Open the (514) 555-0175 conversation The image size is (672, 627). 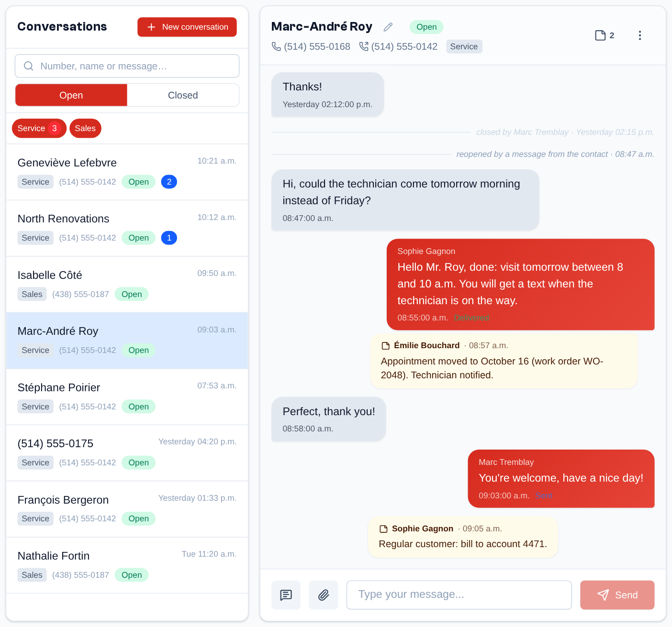point(127,453)
